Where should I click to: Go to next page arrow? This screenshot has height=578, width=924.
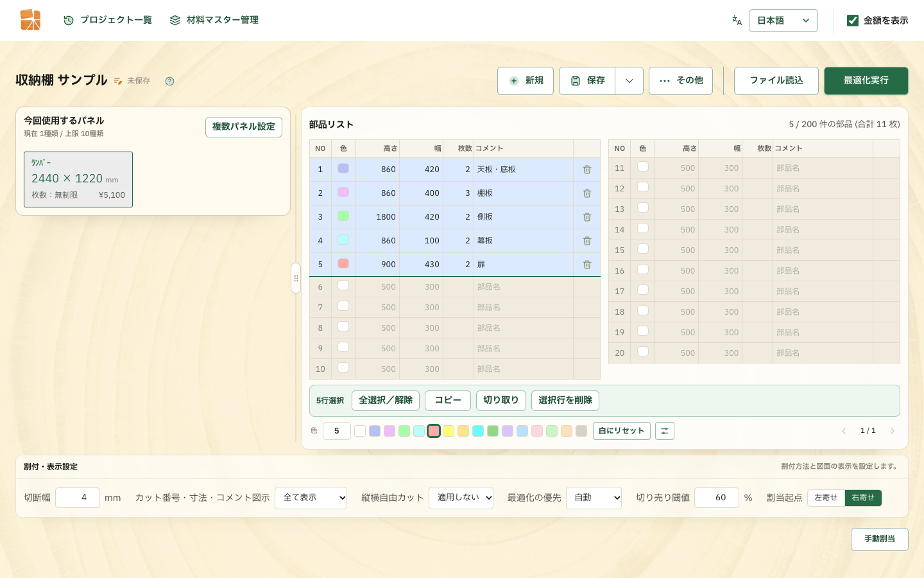(x=892, y=431)
